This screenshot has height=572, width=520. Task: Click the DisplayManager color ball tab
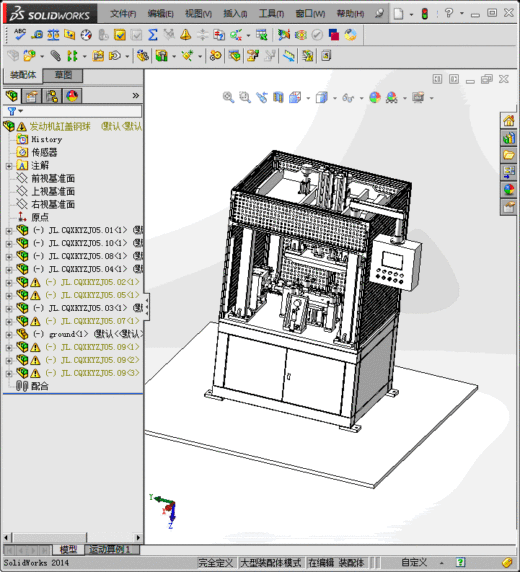tap(72, 96)
